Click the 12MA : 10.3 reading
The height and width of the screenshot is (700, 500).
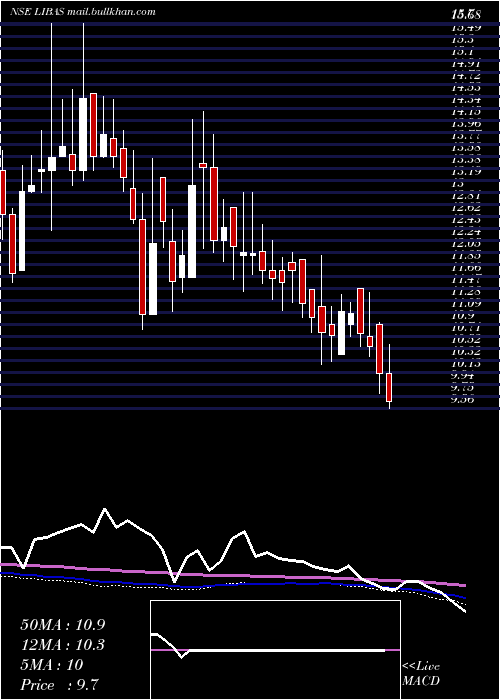click(62, 645)
